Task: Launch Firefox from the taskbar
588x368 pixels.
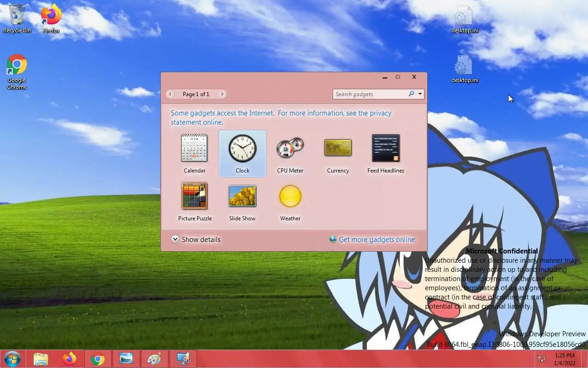Action: (69, 359)
